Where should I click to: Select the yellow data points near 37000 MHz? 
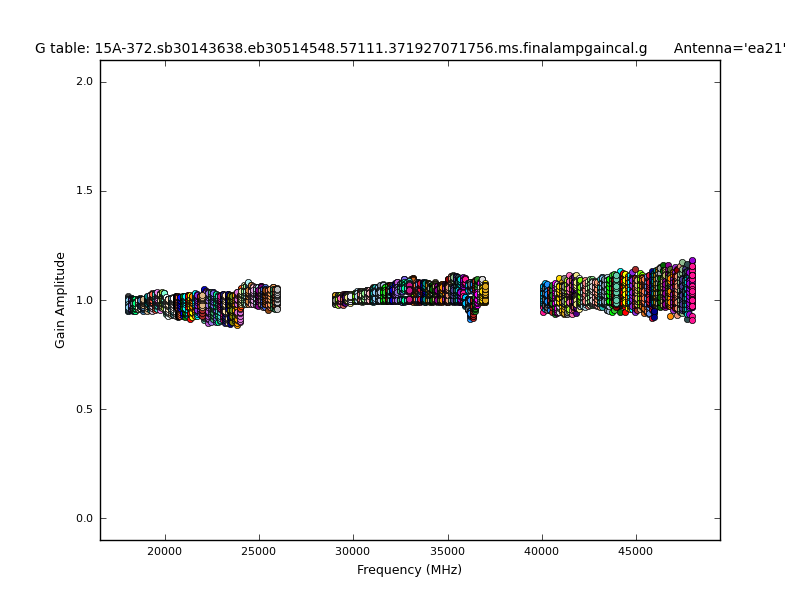484,293
